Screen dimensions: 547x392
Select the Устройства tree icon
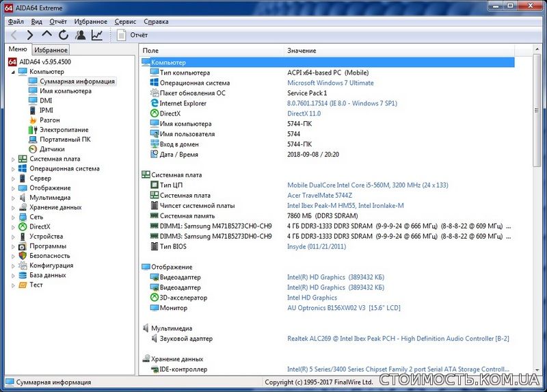point(23,236)
